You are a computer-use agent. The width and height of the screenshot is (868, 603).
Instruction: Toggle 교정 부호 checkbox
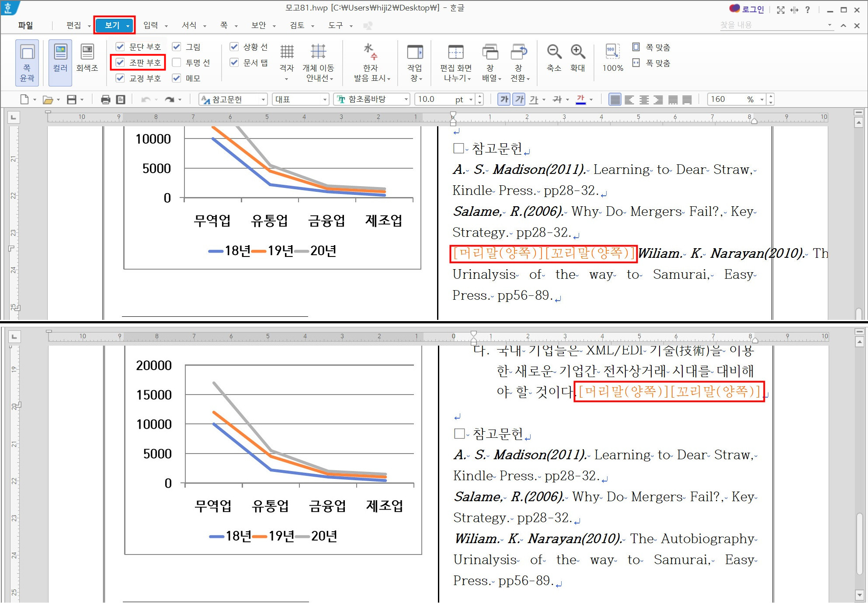tap(120, 78)
